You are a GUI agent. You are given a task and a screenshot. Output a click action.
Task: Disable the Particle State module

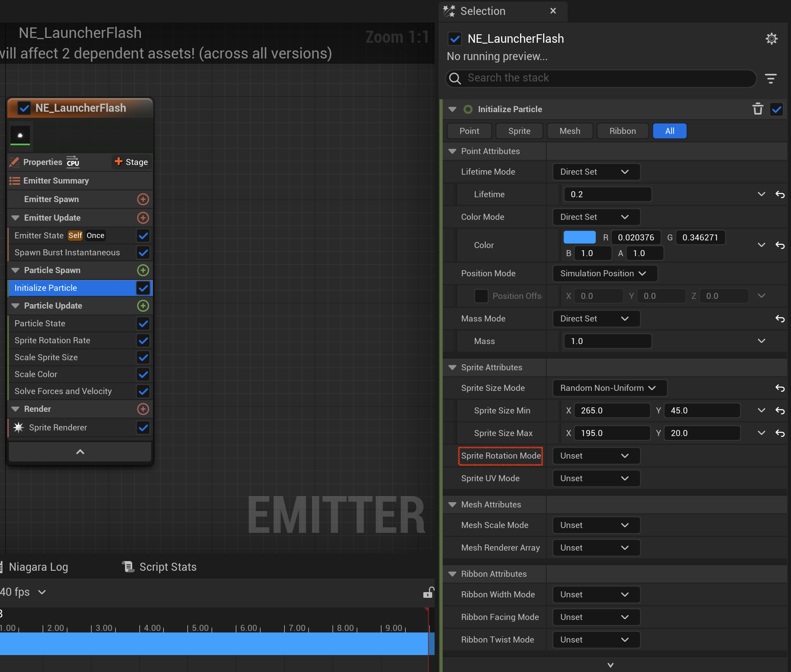[143, 323]
